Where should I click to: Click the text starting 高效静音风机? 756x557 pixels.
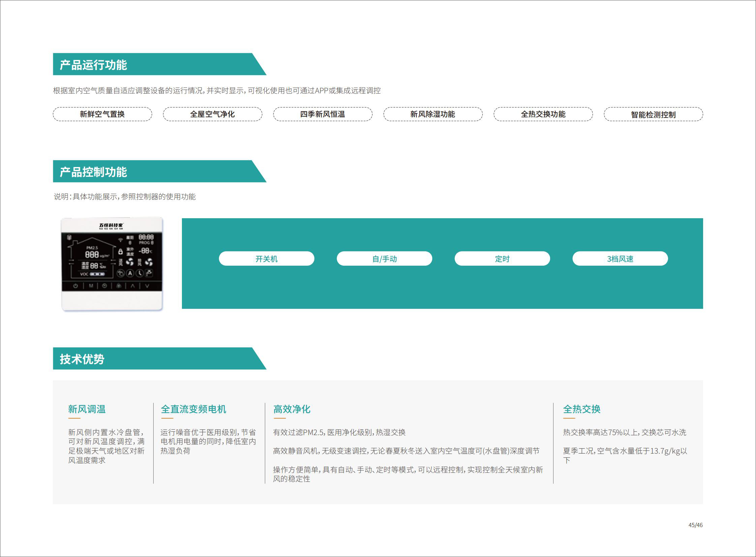point(406,451)
